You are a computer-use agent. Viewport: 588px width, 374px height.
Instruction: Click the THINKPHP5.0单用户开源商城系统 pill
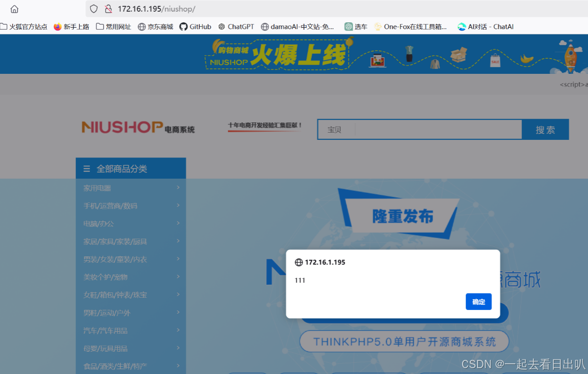point(404,341)
